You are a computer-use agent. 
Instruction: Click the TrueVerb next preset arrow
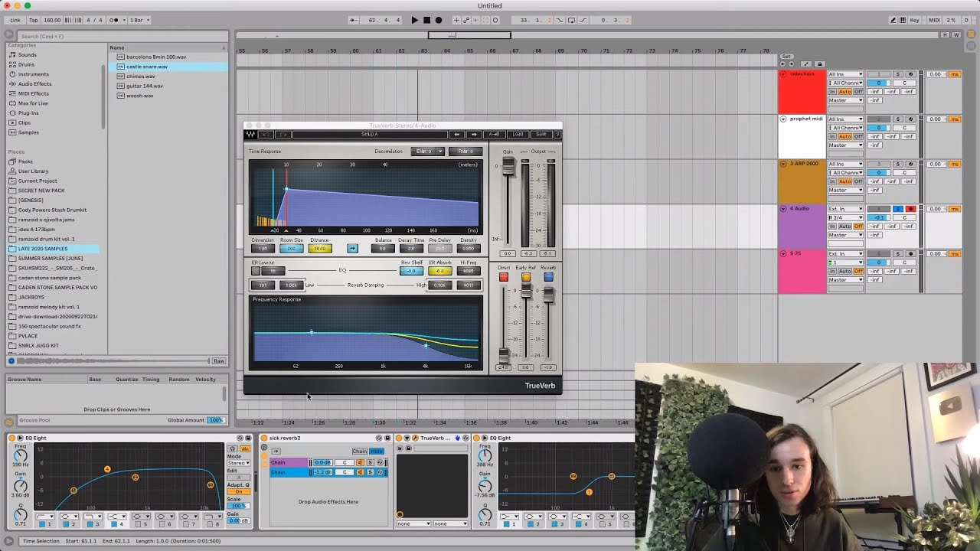tap(473, 135)
